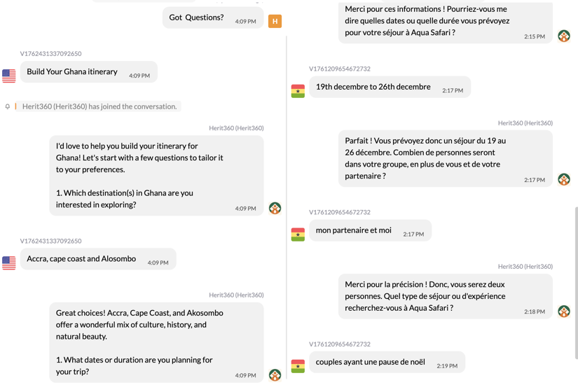Click the icon left of Herit360 has joined notice

[8, 106]
